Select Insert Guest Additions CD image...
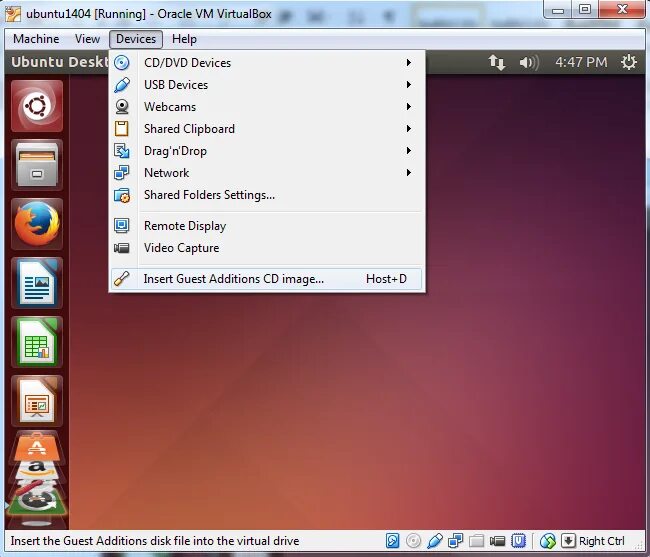Screen dimensions: 650x557 pyautogui.click(x=267, y=279)
